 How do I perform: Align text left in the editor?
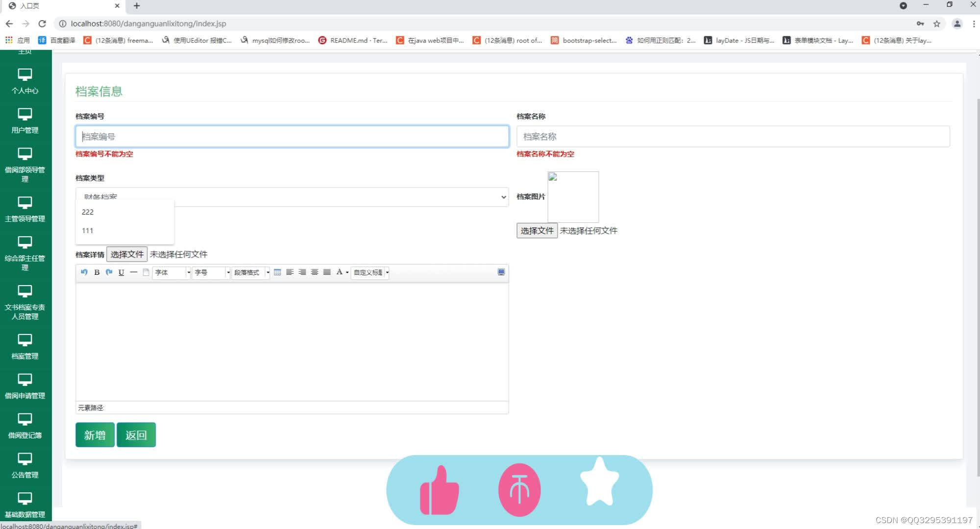290,272
